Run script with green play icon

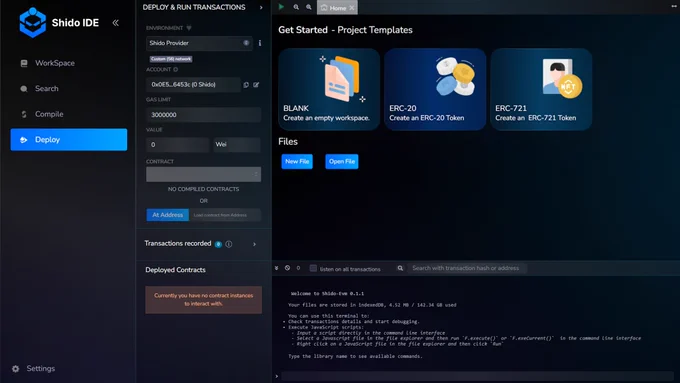click(x=281, y=7)
